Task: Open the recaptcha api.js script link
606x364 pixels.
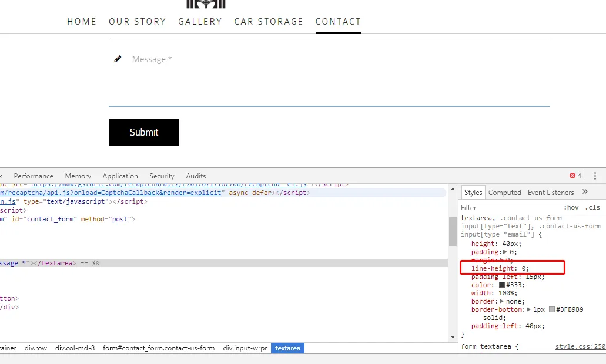Action: tap(111, 193)
